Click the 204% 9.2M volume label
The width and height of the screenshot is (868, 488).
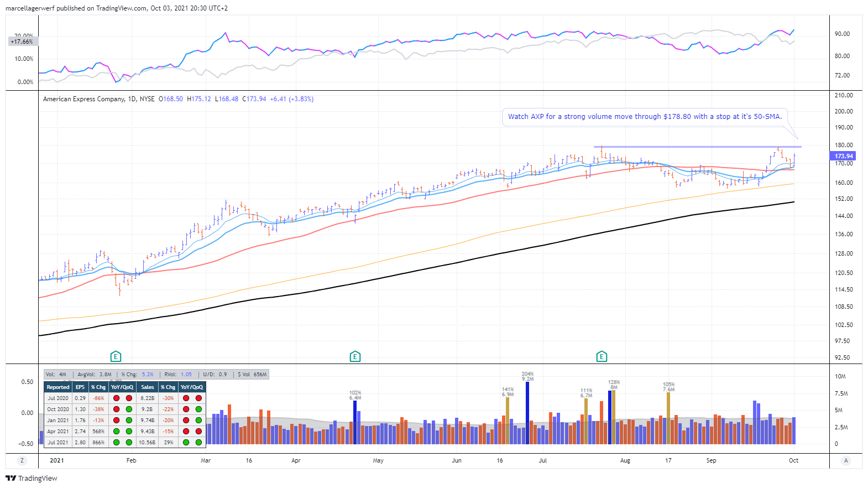click(x=527, y=376)
